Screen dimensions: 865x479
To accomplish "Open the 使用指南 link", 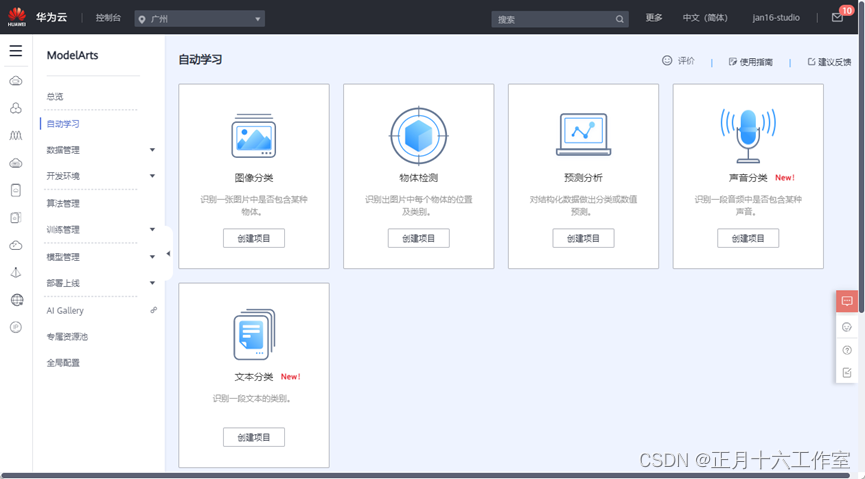I will (750, 62).
